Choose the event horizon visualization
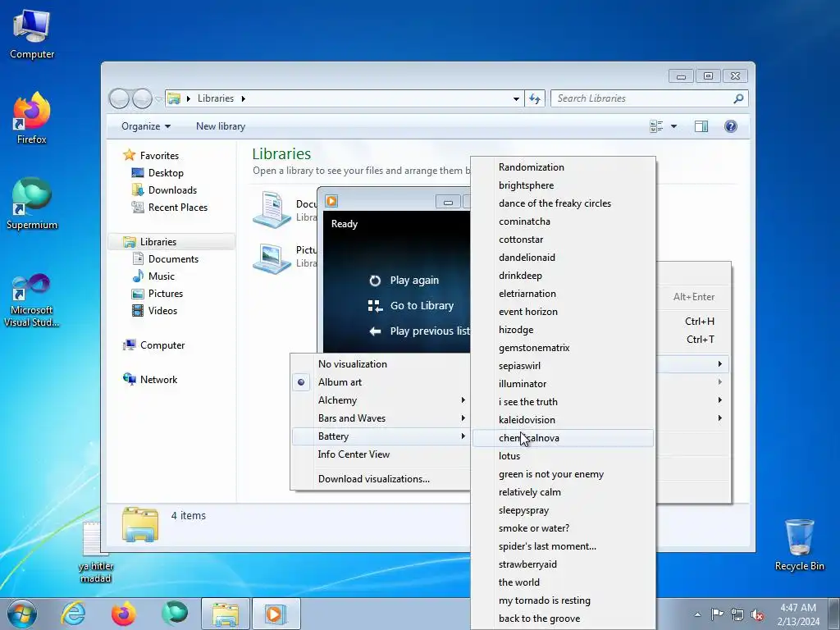840x630 pixels. click(563, 312)
